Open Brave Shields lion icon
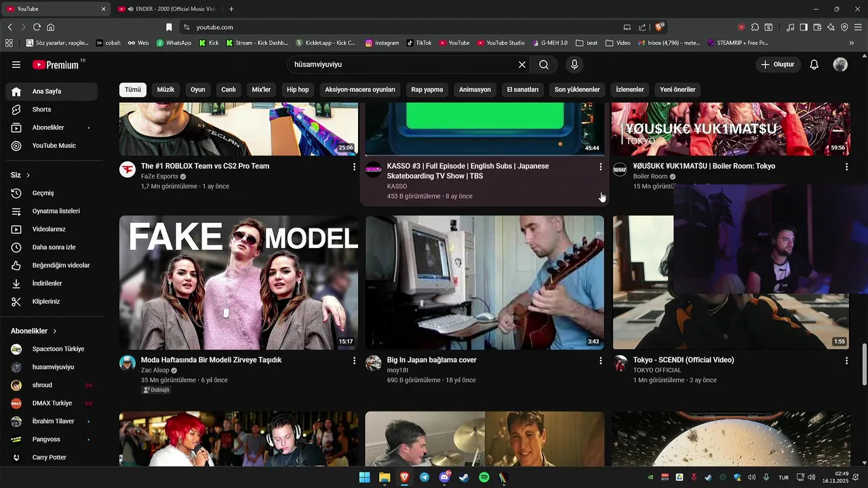This screenshot has height=488, width=868. tap(659, 27)
